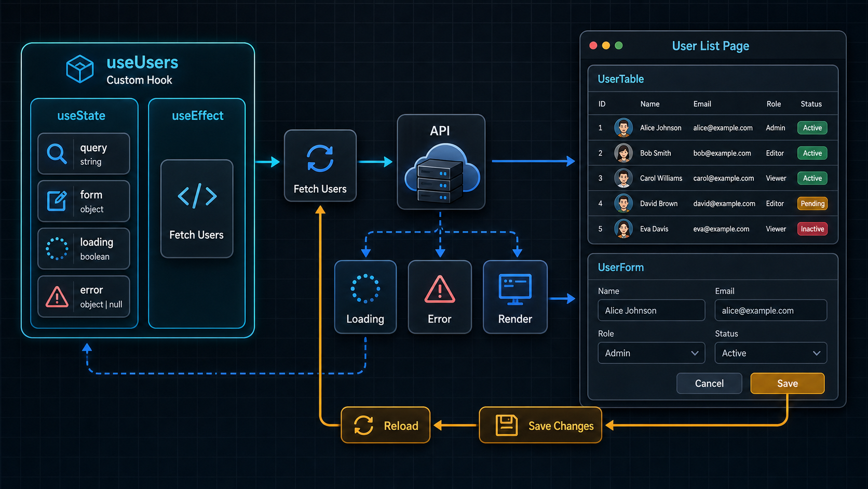Click the API node title
The image size is (868, 489).
(x=440, y=131)
